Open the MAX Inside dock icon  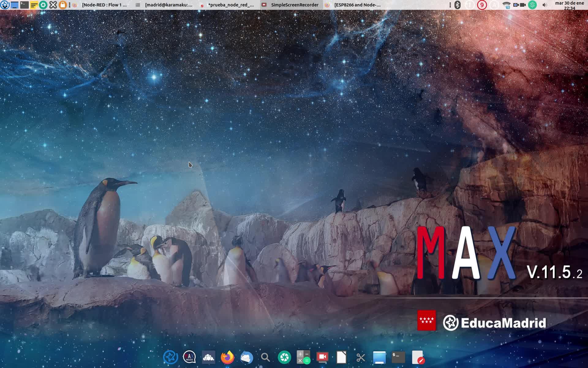189,357
